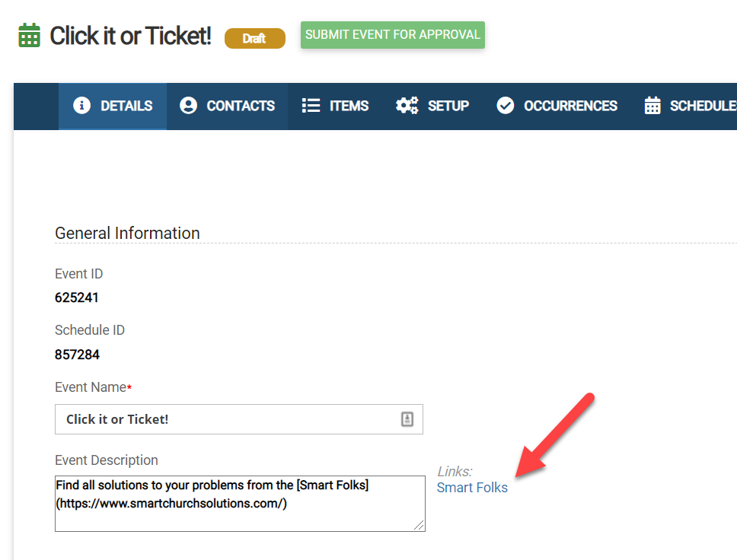This screenshot has height=560, width=737.
Task: Focus the Event Name text field
Action: [x=228, y=419]
